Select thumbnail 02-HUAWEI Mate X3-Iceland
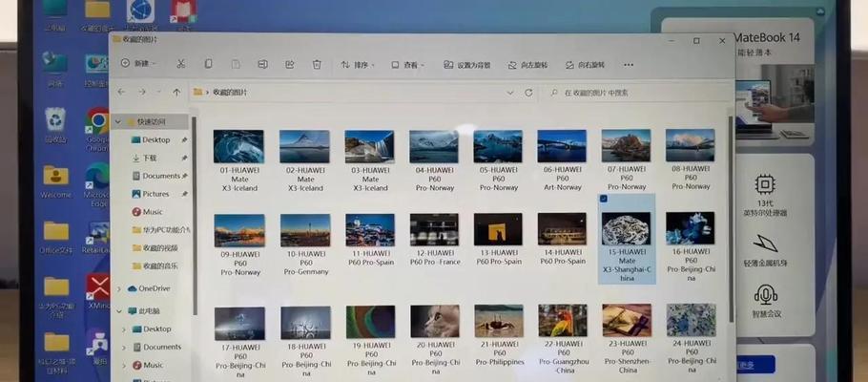The height and width of the screenshot is (382, 868). point(304,146)
